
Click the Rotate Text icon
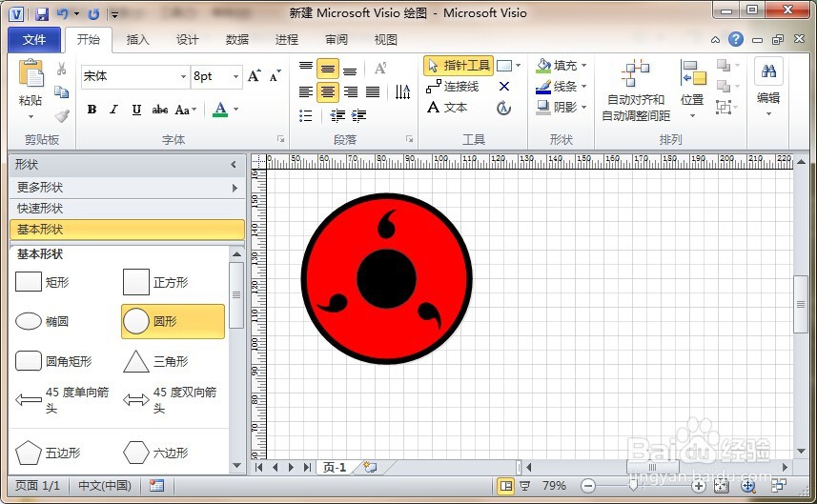pyautogui.click(x=402, y=92)
